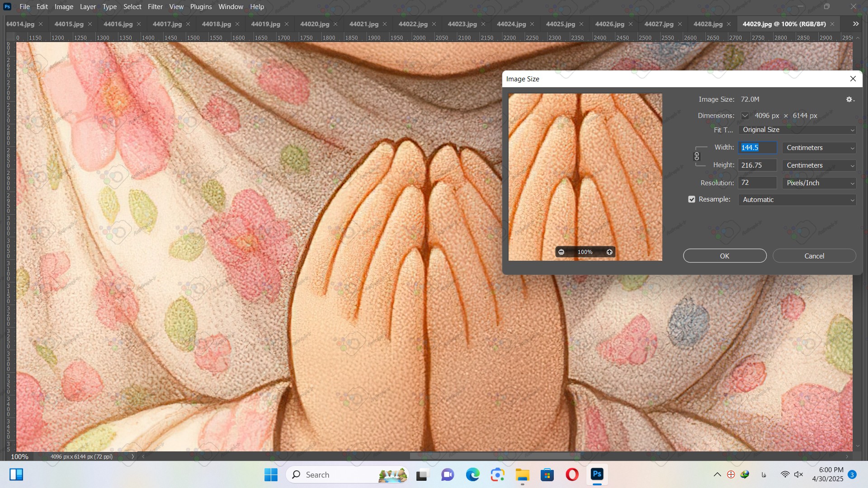Open Windows Start menu
This screenshot has height=488, width=868.
pos(271,474)
